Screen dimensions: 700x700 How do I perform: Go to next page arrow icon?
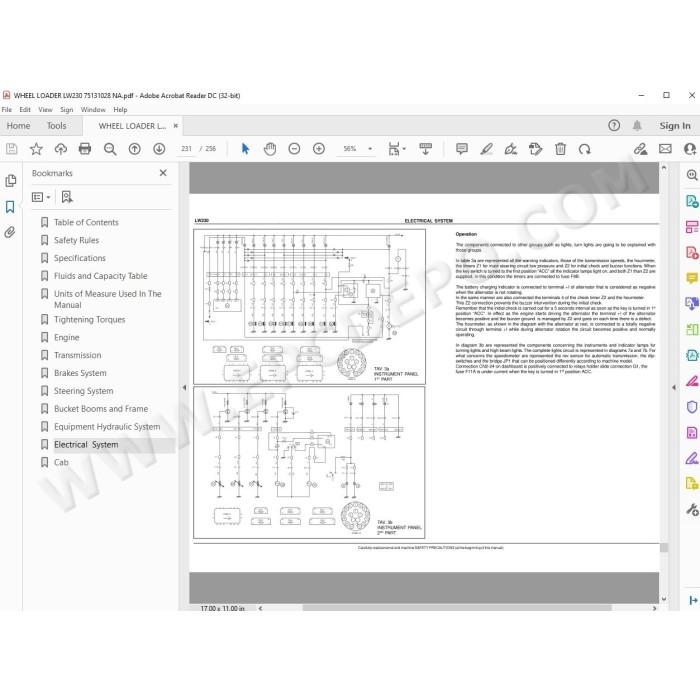pyautogui.click(x=159, y=149)
